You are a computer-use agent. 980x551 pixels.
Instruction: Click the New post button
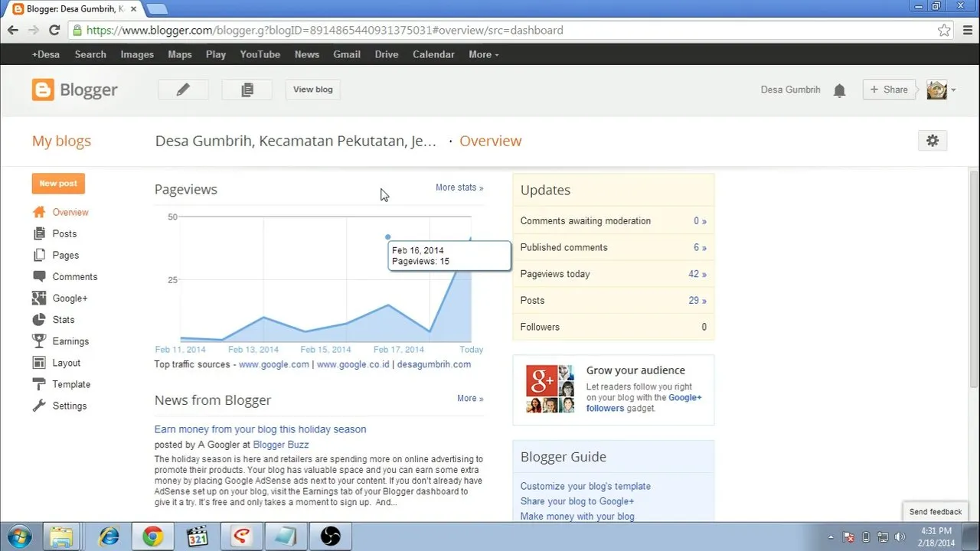58,184
